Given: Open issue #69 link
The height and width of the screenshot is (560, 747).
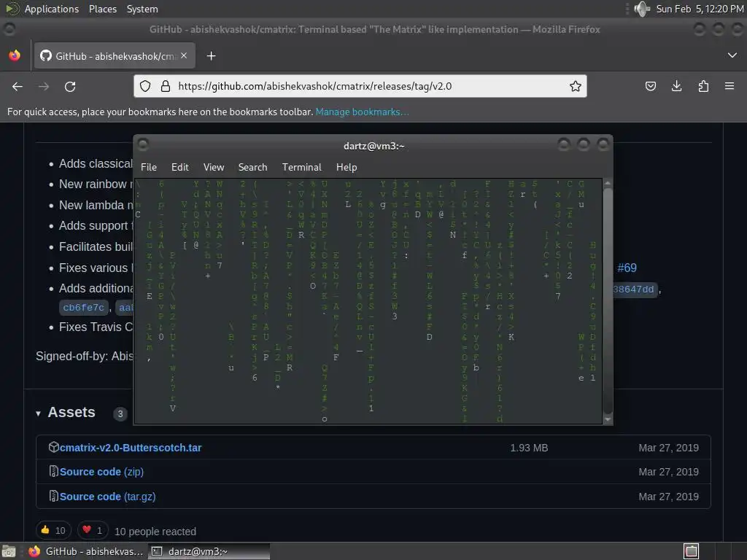Looking at the screenshot, I should tap(627, 268).
